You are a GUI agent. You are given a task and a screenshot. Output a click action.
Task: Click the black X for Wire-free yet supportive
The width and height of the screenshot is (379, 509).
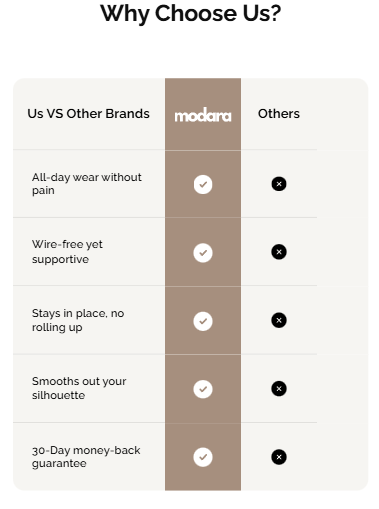pos(279,252)
